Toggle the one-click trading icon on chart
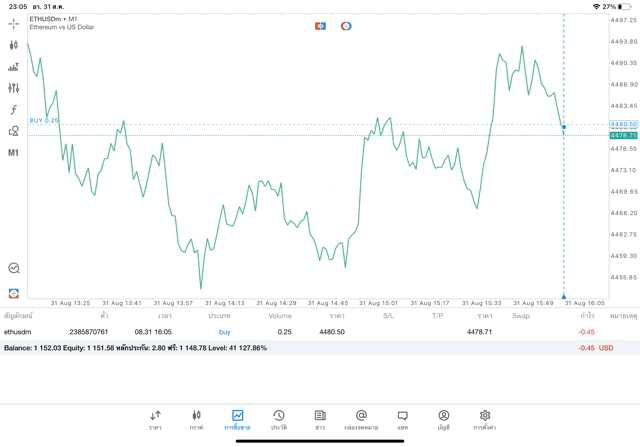640x447 pixels. 320,26
